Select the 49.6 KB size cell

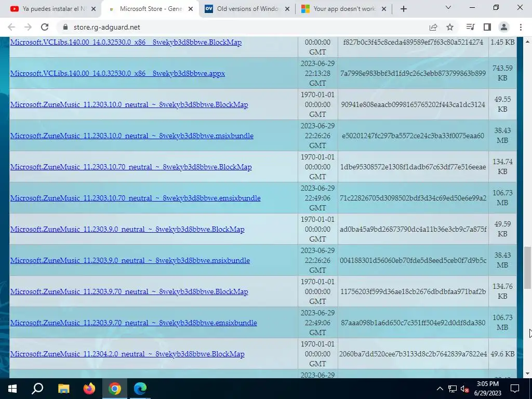[x=502, y=354]
